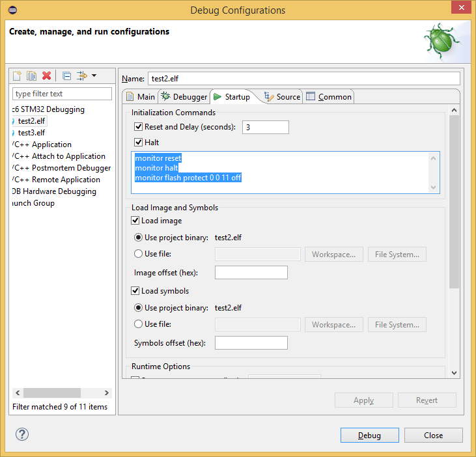Toggle Reset and Delay checkbox
The width and height of the screenshot is (476, 457).
(138, 127)
